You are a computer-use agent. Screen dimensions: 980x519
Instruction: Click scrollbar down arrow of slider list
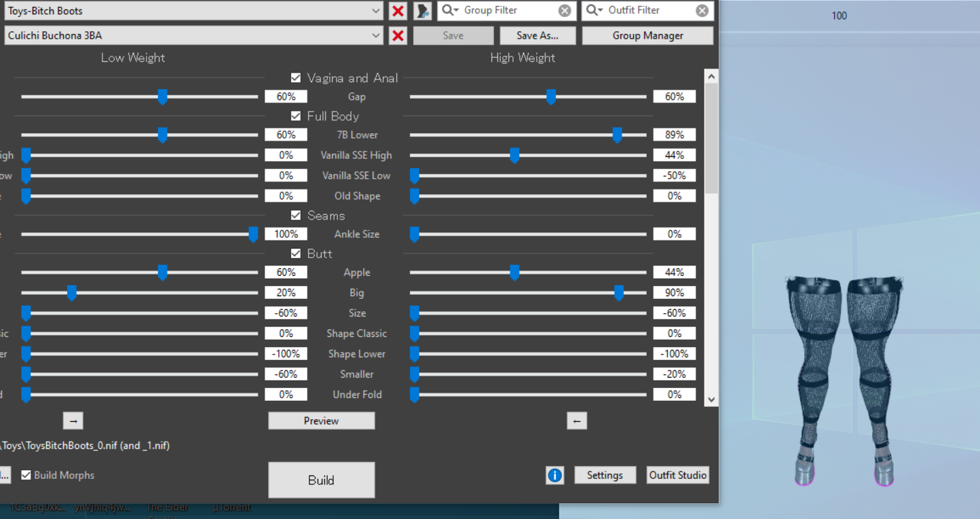[711, 399]
